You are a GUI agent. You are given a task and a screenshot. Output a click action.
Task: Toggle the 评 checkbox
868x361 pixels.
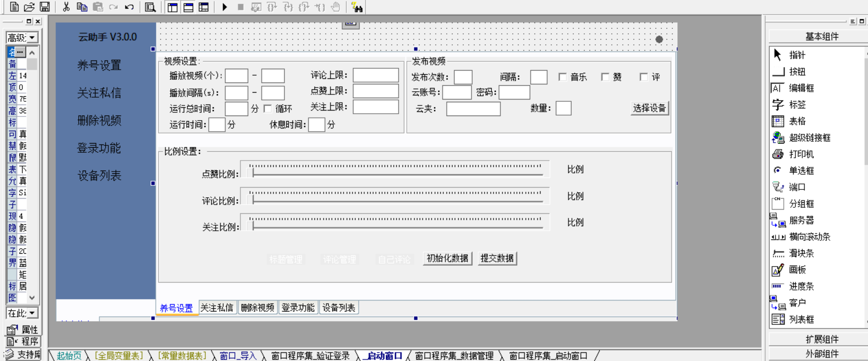point(644,77)
